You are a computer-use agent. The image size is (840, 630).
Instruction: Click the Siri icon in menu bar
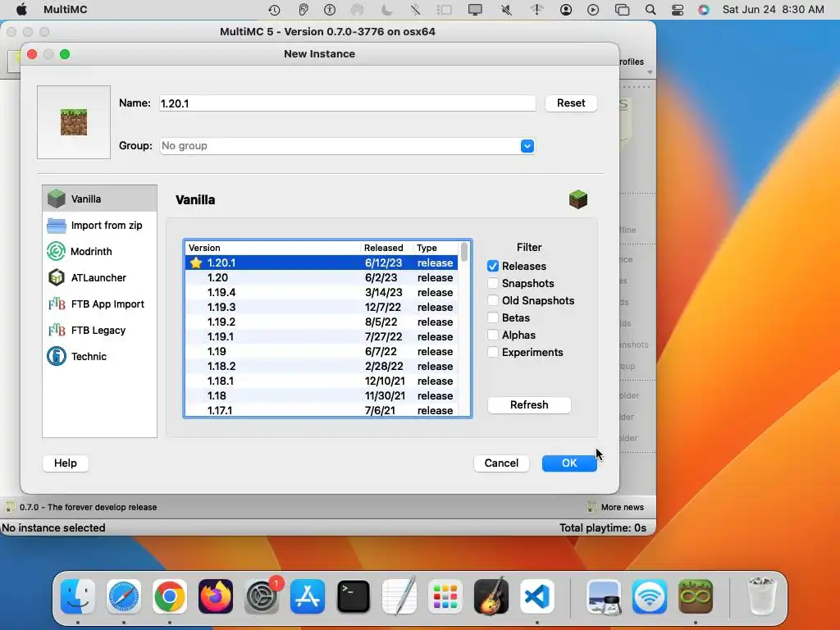pyautogui.click(x=703, y=10)
